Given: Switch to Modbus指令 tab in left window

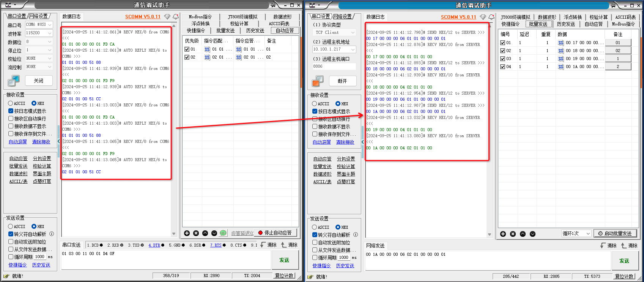Looking at the screenshot, I should coord(200,17).
